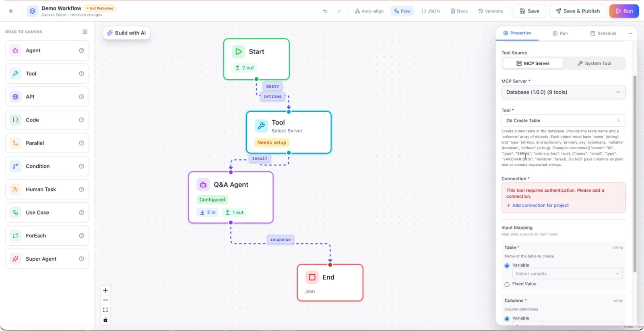
Task: Open the Run tab in side panel
Action: pos(560,33)
